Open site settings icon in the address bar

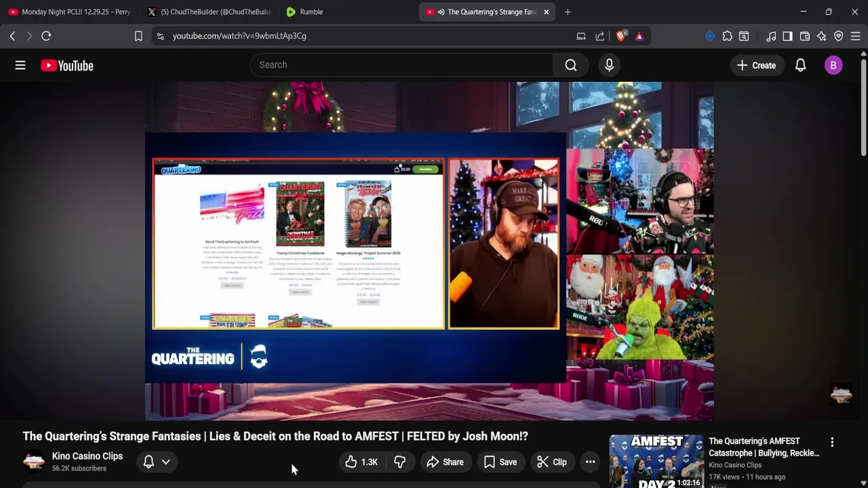(x=160, y=36)
